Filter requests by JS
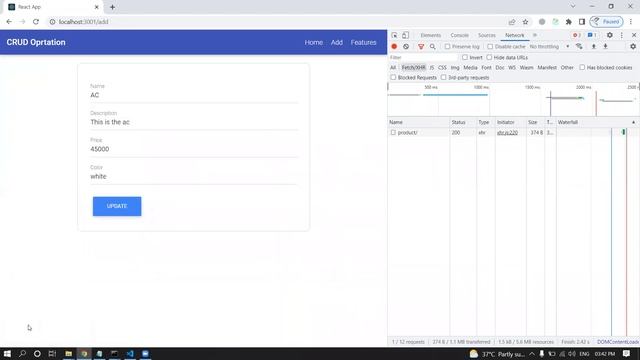 pos(432,67)
